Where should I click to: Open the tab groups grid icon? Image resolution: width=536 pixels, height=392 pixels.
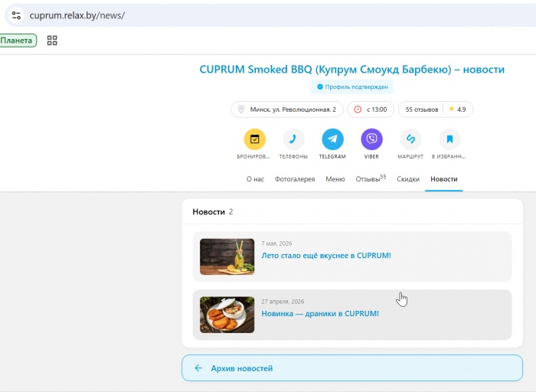(52, 41)
